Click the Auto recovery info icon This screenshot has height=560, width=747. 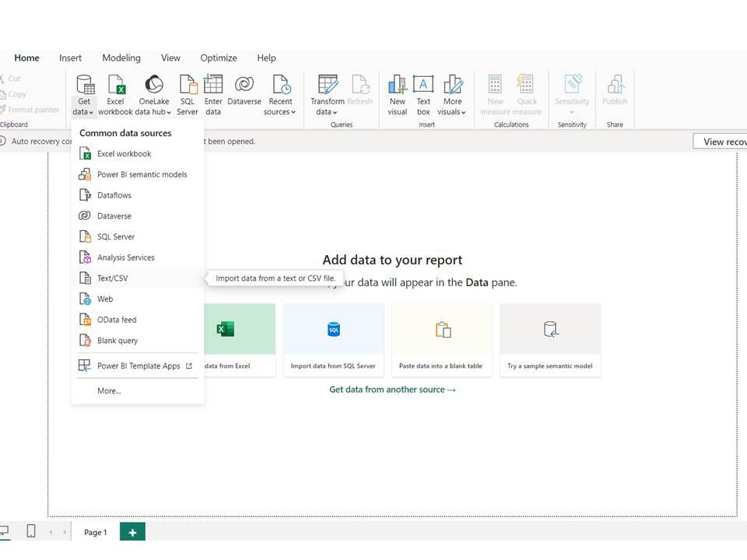click(2, 141)
